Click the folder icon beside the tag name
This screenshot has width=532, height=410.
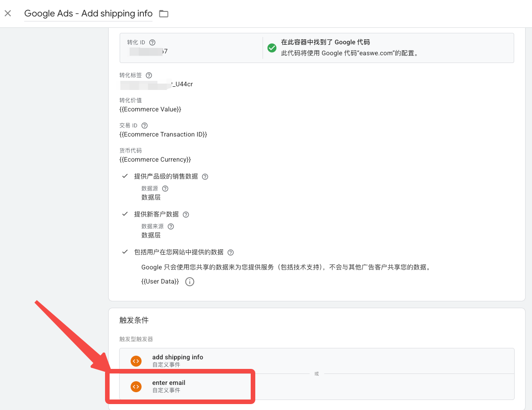click(x=163, y=14)
